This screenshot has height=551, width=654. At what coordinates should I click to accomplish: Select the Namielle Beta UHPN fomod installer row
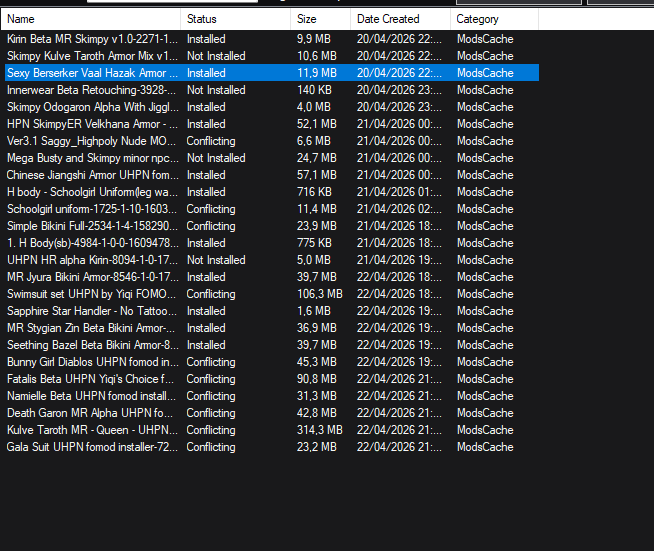point(272,396)
